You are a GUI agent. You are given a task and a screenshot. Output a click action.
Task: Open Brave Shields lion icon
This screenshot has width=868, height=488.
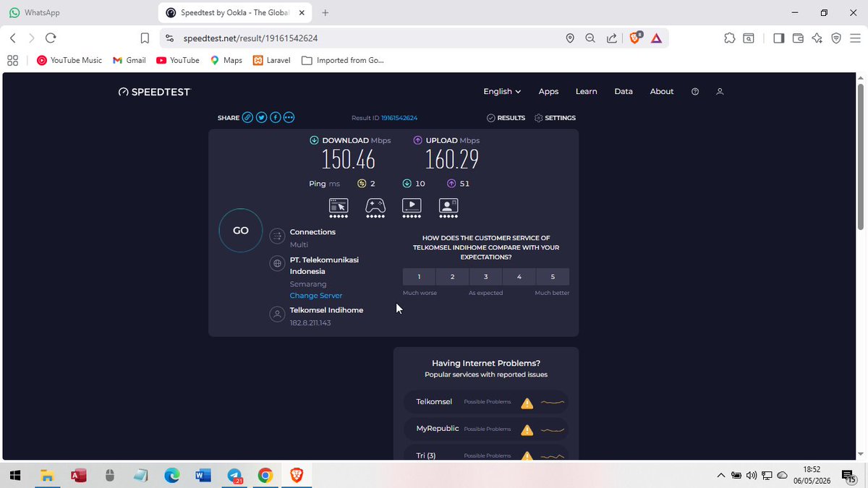pyautogui.click(x=635, y=38)
